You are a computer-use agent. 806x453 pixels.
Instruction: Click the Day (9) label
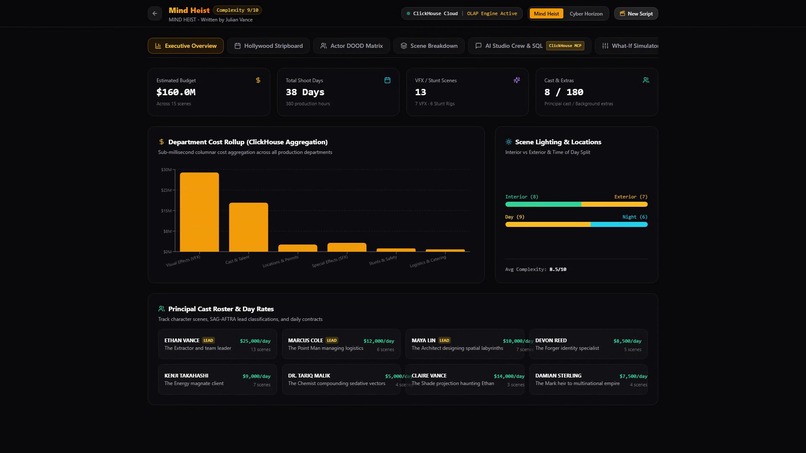coord(515,217)
